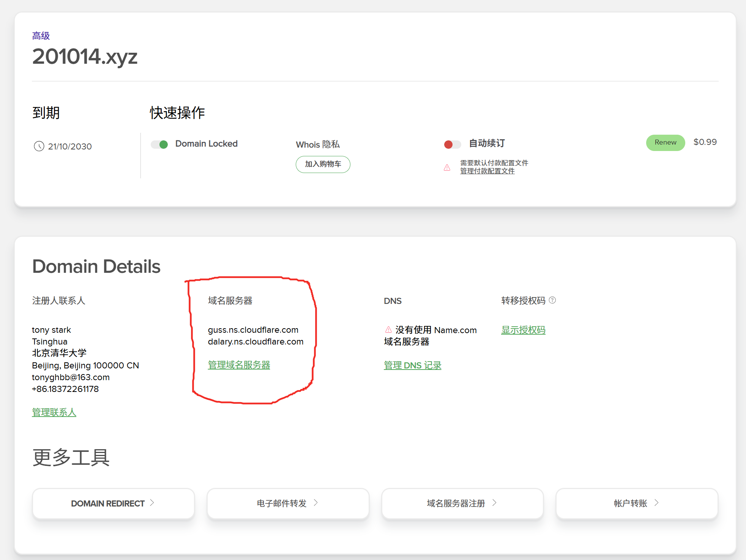Add Whois privacy via 加入购物车 button
Screen dimensions: 746x560
pyautogui.click(x=323, y=164)
